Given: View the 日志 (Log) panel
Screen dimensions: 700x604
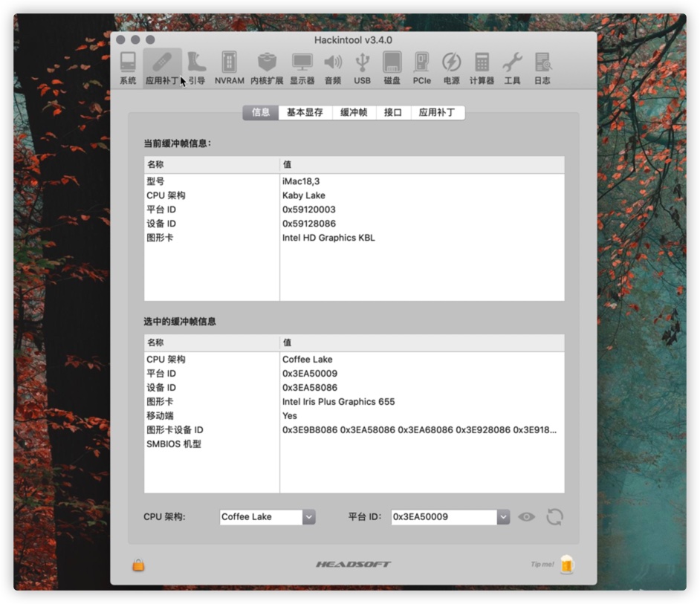Looking at the screenshot, I should (542, 67).
